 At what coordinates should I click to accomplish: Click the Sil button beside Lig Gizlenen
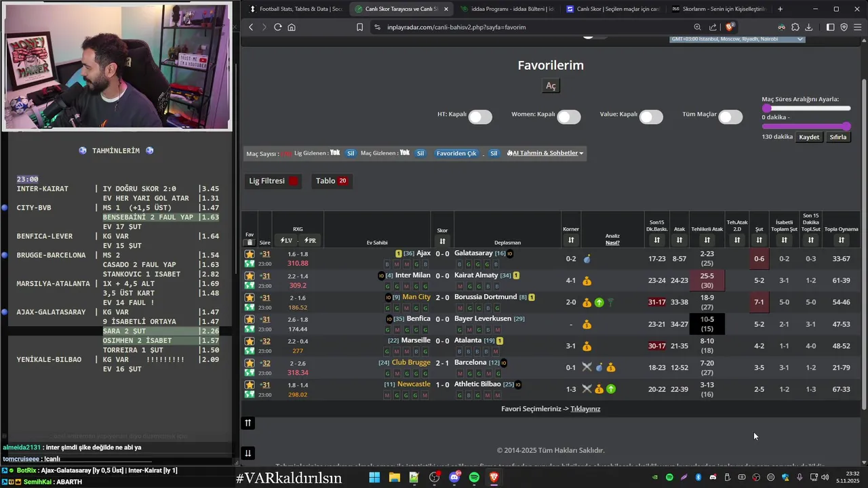(x=351, y=153)
